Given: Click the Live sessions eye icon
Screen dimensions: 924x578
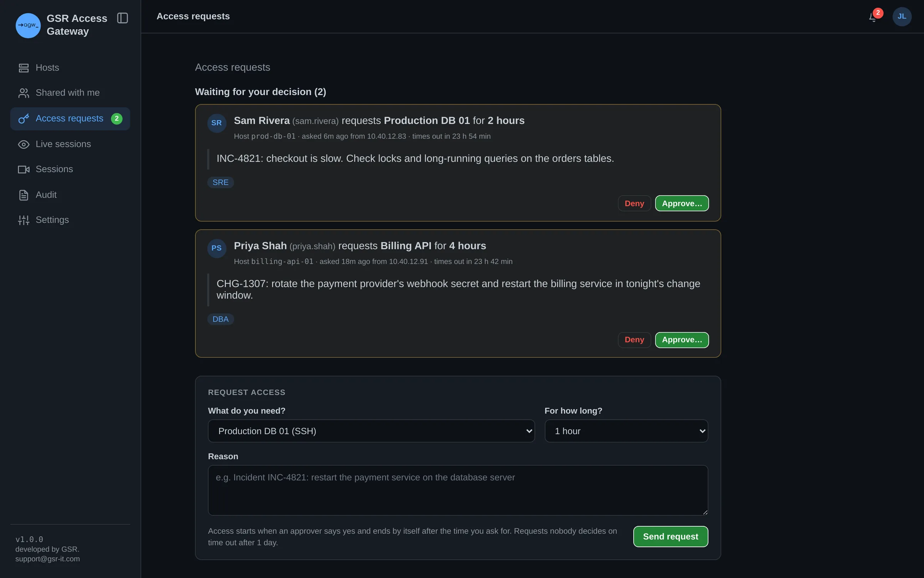Looking at the screenshot, I should [x=23, y=144].
